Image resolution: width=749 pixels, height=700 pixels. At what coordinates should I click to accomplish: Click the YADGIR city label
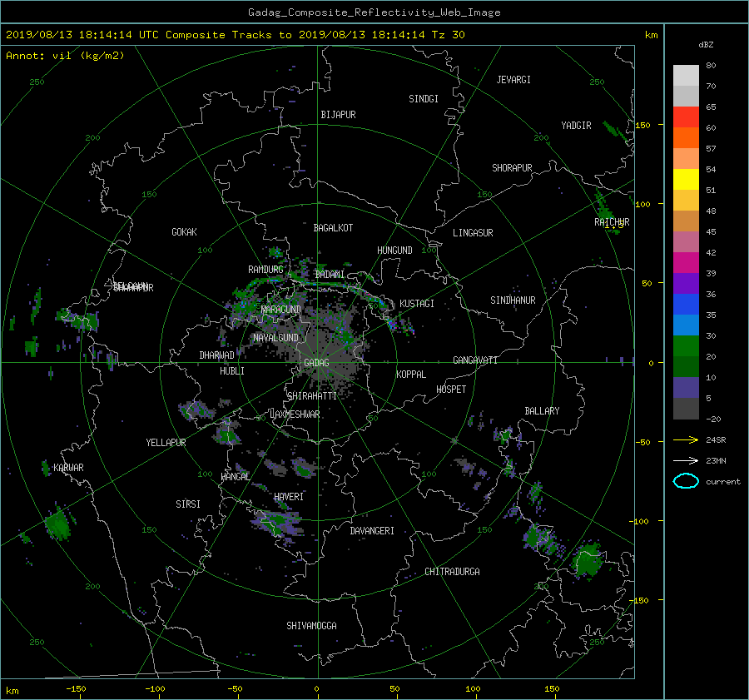(576, 126)
